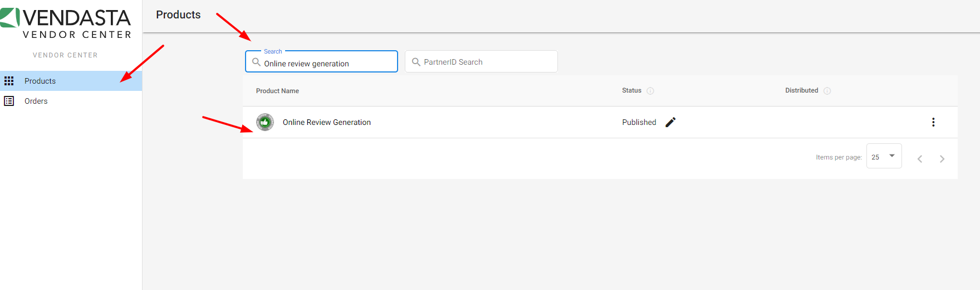
Task: Click the Product Name column header
Action: [277, 91]
